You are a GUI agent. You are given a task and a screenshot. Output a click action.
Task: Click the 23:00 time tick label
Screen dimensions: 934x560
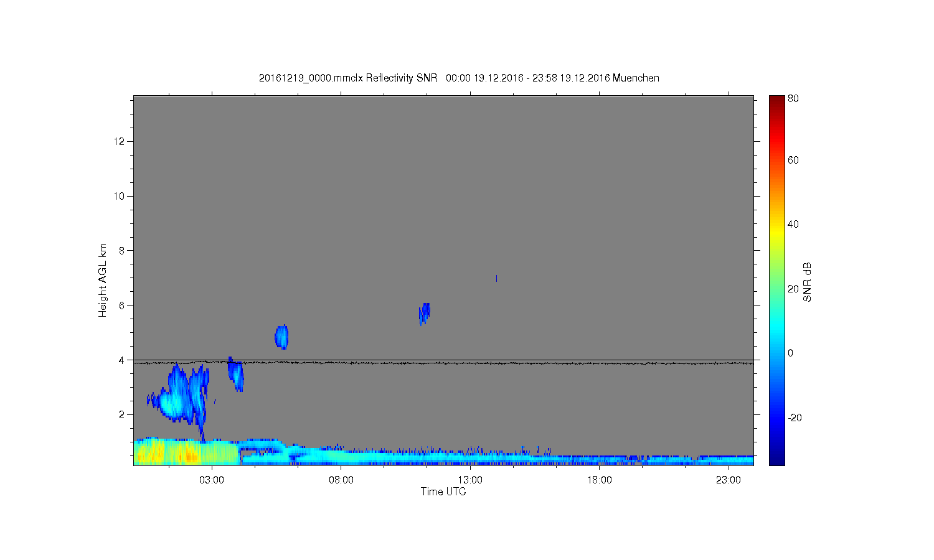pos(729,480)
